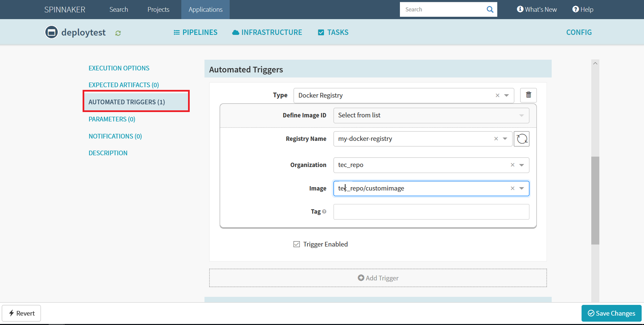Click the scrollbar up arrow
The height and width of the screenshot is (325, 644).
click(595, 63)
